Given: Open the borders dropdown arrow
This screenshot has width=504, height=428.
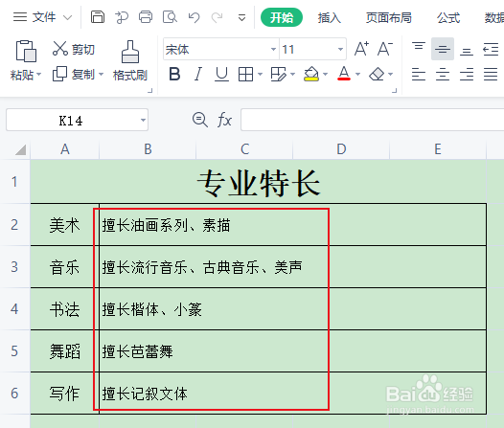Looking at the screenshot, I should coord(260,75).
